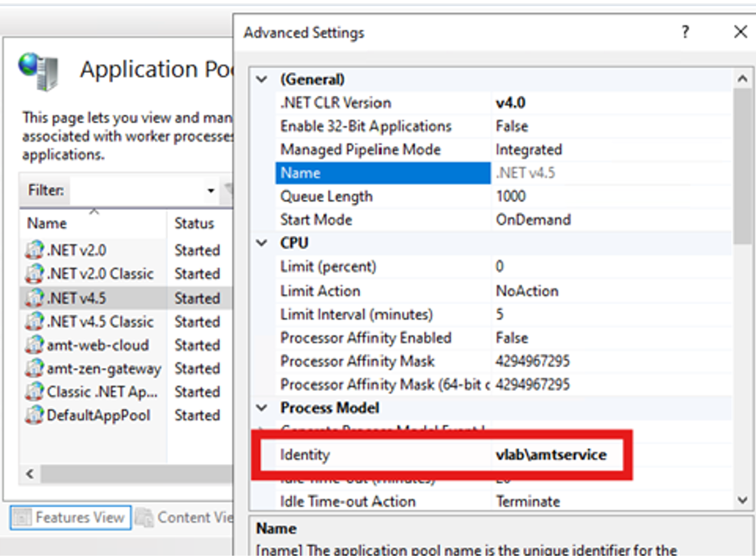Select the highlighted Name property row
Screen dimensions: 756x559
pos(383,173)
